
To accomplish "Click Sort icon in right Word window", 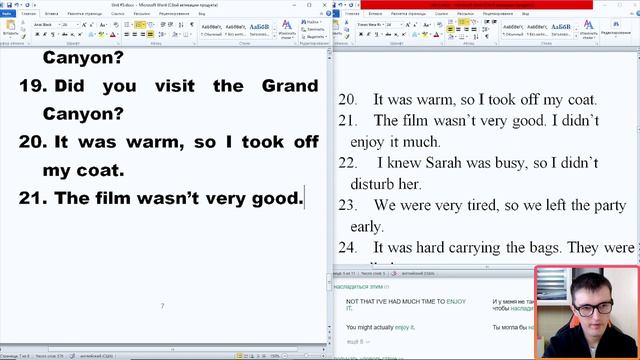I will pyautogui.click(x=476, y=37).
